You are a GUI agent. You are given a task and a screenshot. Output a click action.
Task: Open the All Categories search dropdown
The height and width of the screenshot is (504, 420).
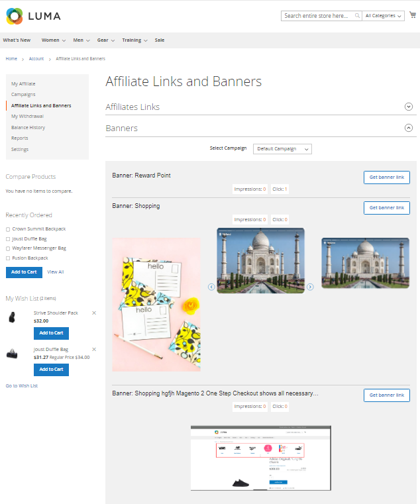(x=384, y=16)
